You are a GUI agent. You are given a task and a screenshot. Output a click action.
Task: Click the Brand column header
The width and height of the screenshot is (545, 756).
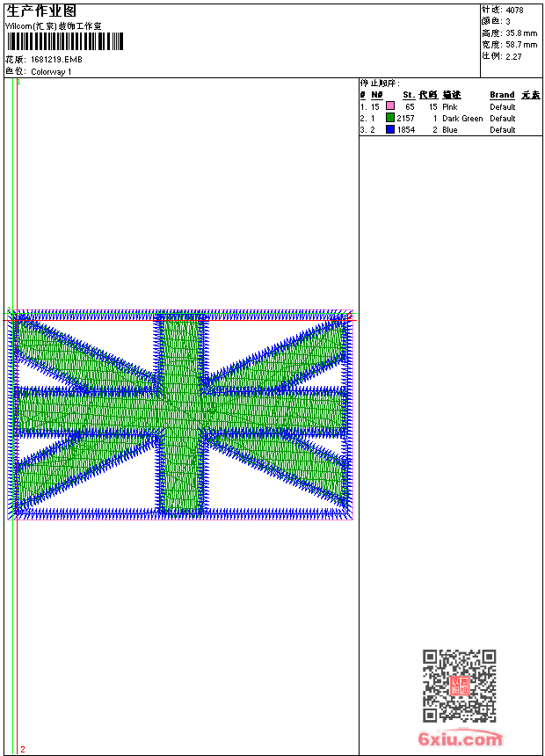502,95
